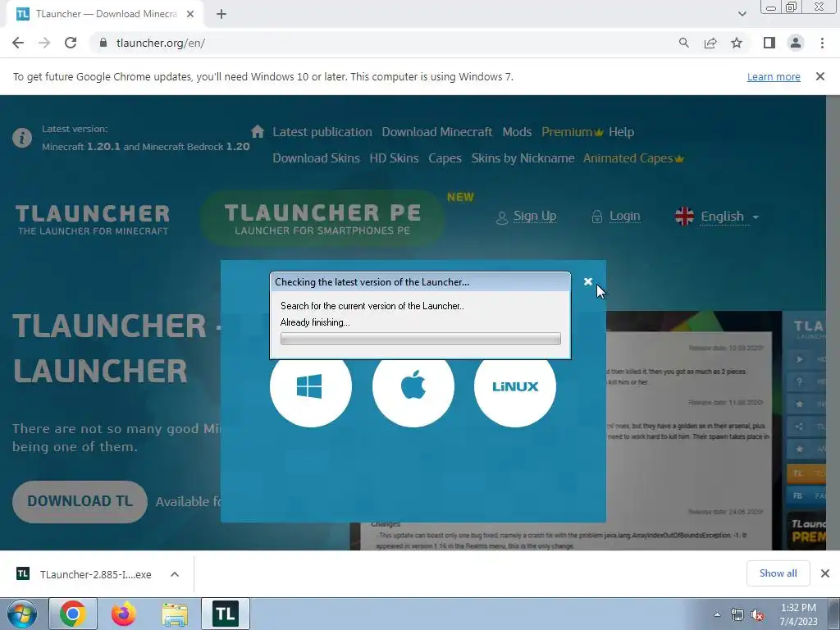Choose the Linux download icon
This screenshot has width=840, height=630.
click(x=515, y=387)
